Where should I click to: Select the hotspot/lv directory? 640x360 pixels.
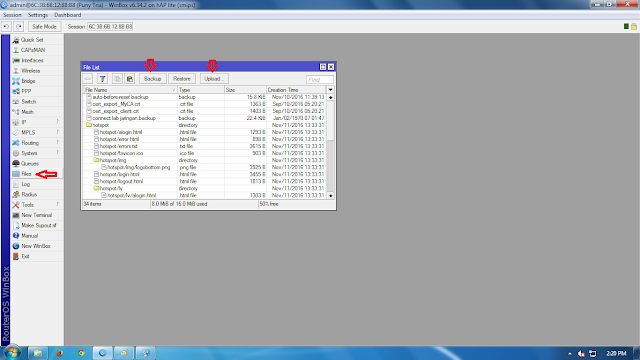click(x=204, y=188)
